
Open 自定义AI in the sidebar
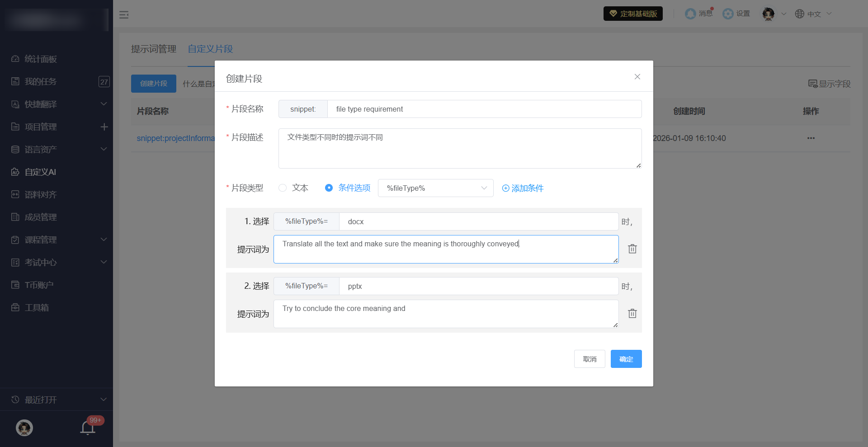40,172
